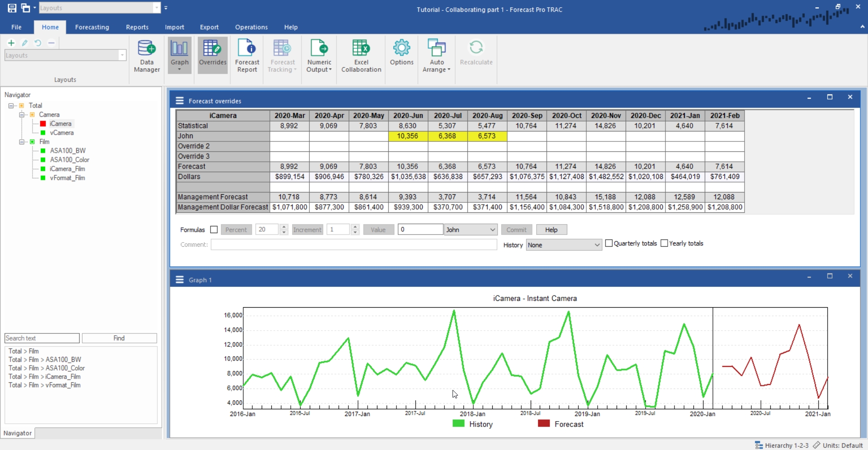Click the Save icon in the title bar
This screenshot has width=868, height=450.
click(12, 8)
